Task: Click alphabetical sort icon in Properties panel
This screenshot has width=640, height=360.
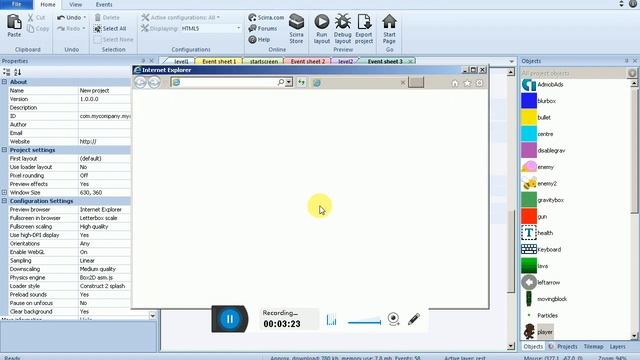Action: 17,72
